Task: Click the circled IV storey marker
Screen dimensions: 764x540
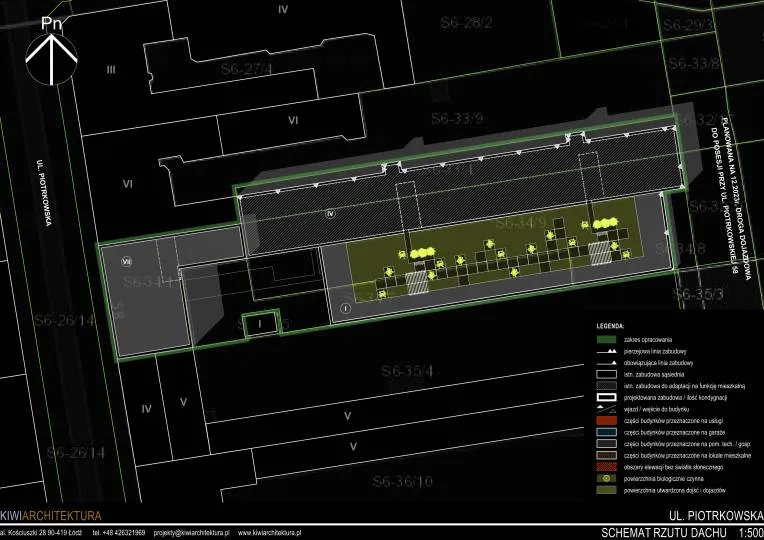Action: (330, 213)
